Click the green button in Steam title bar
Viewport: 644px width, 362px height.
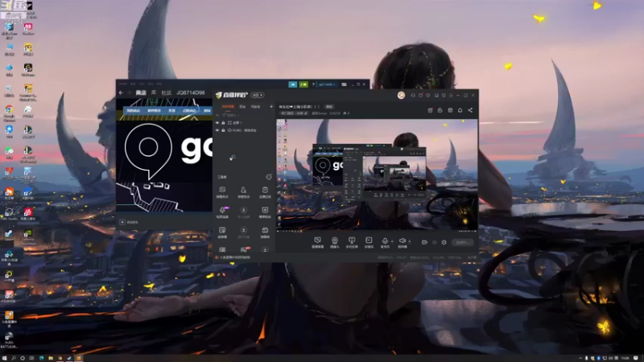(x=303, y=84)
